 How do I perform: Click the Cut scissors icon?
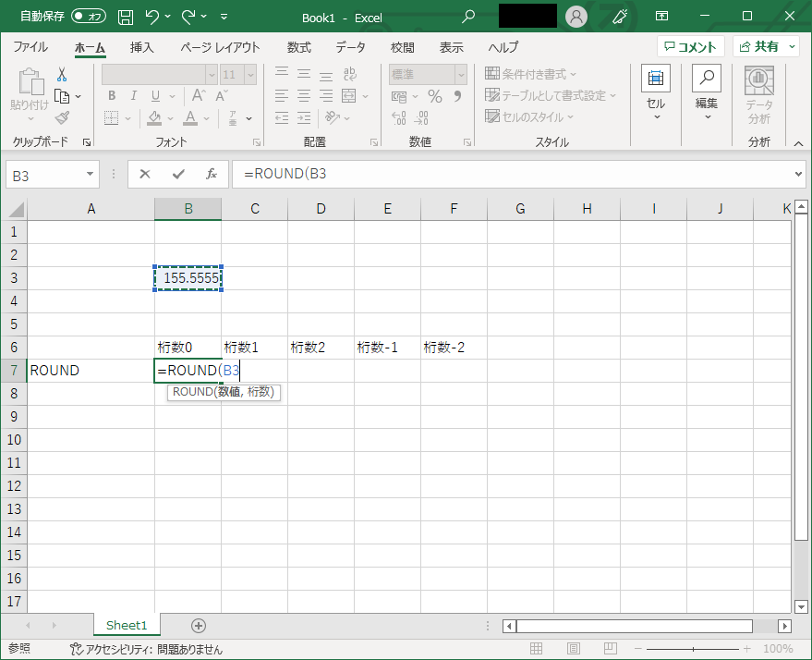pyautogui.click(x=62, y=75)
